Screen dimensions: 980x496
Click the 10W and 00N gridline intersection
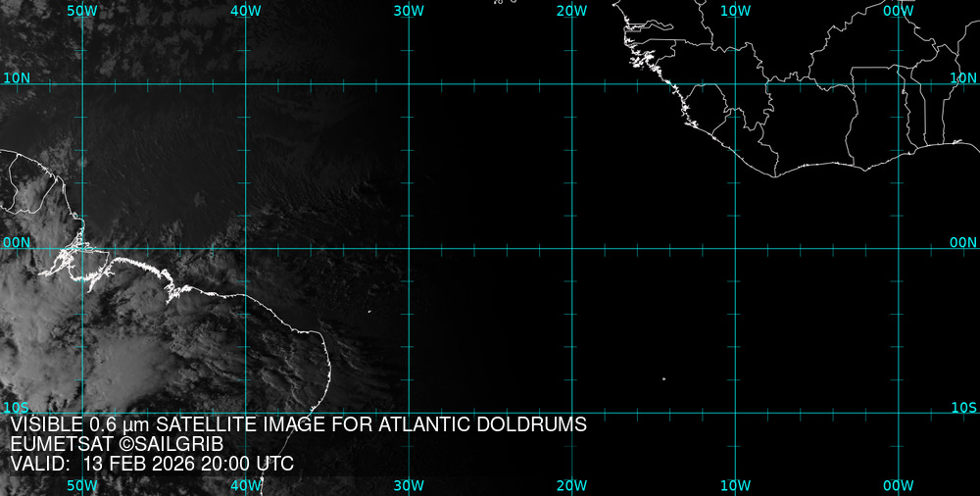(735, 248)
